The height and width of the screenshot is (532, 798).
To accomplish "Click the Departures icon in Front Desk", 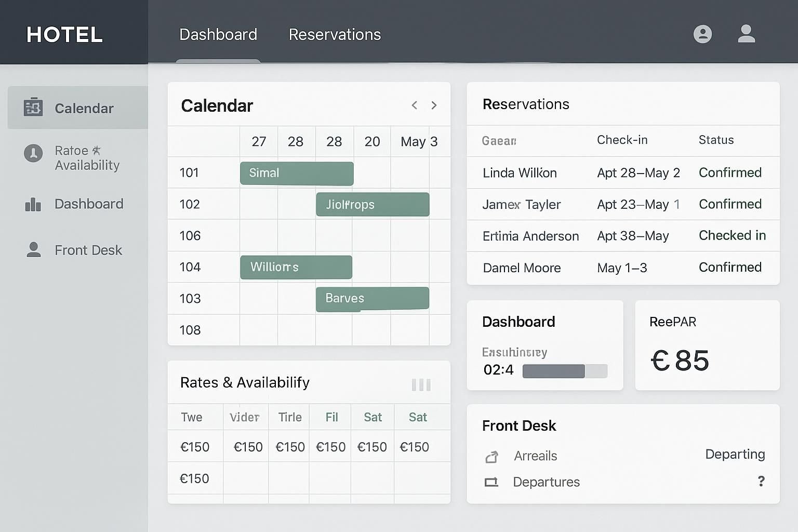I will (x=491, y=482).
